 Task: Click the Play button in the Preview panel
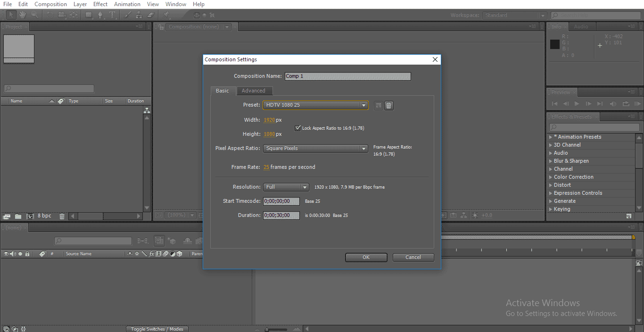click(x=577, y=104)
